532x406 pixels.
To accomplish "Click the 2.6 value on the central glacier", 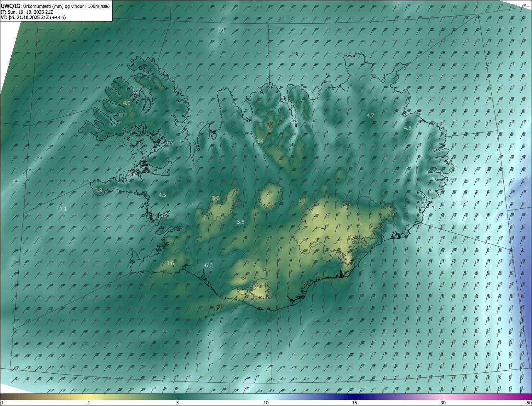I will [x=265, y=202].
